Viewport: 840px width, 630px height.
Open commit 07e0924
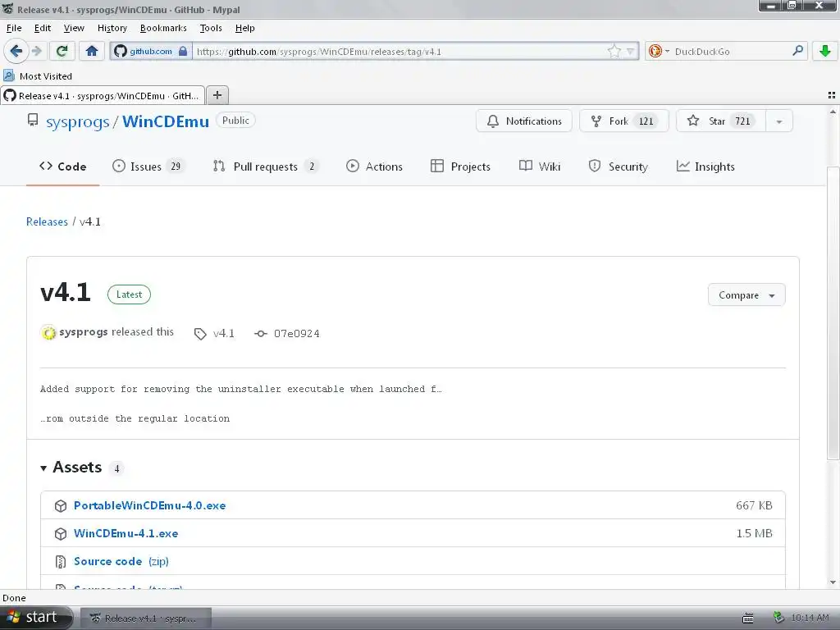click(297, 333)
